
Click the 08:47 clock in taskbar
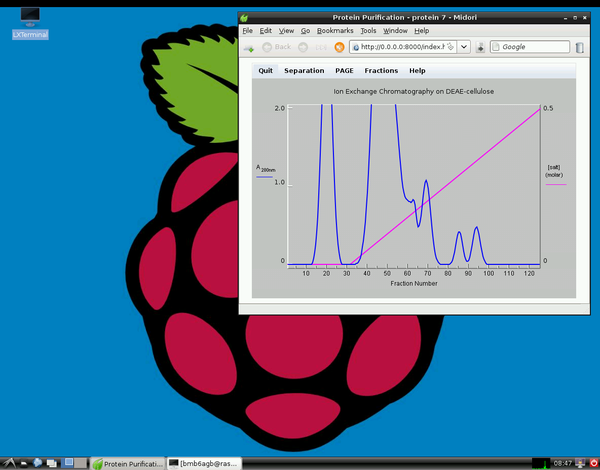[x=562, y=463]
